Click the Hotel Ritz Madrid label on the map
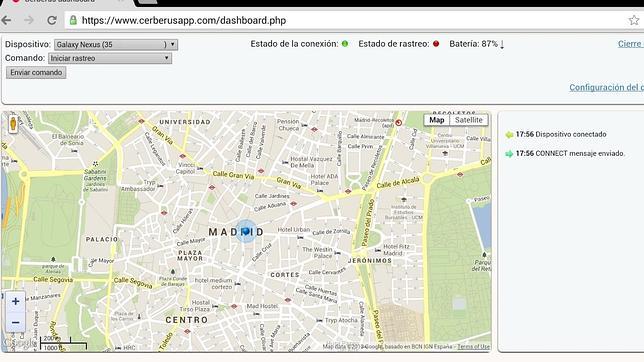The height and width of the screenshot is (362, 644). point(396,250)
